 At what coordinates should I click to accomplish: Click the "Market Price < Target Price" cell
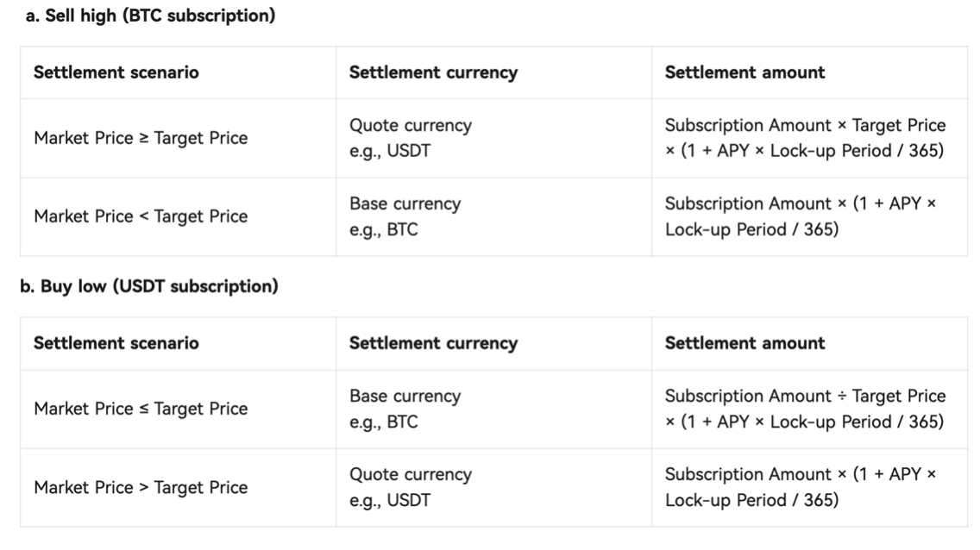[141, 216]
